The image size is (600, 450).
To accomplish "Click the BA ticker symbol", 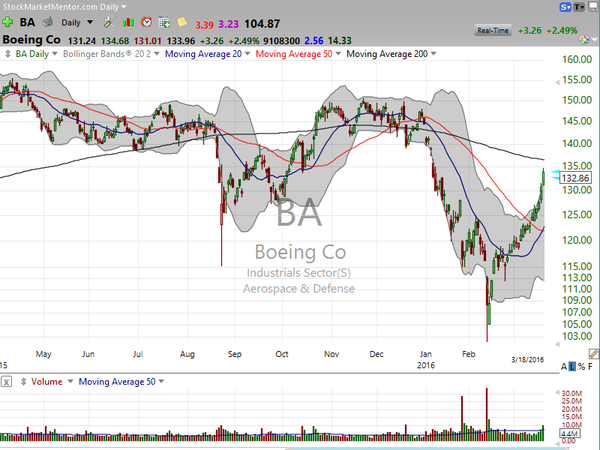I will click(27, 22).
